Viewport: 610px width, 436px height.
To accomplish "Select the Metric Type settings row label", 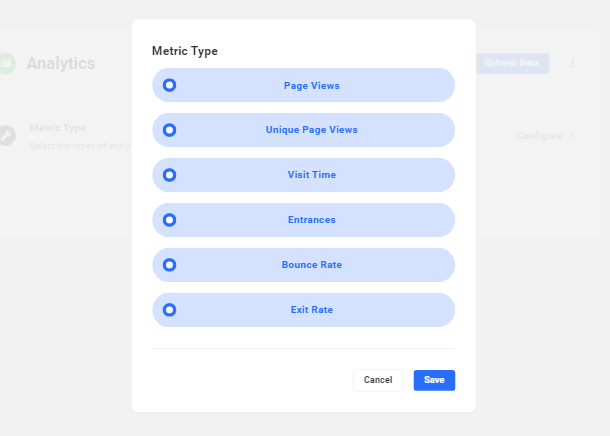I will click(x=58, y=128).
